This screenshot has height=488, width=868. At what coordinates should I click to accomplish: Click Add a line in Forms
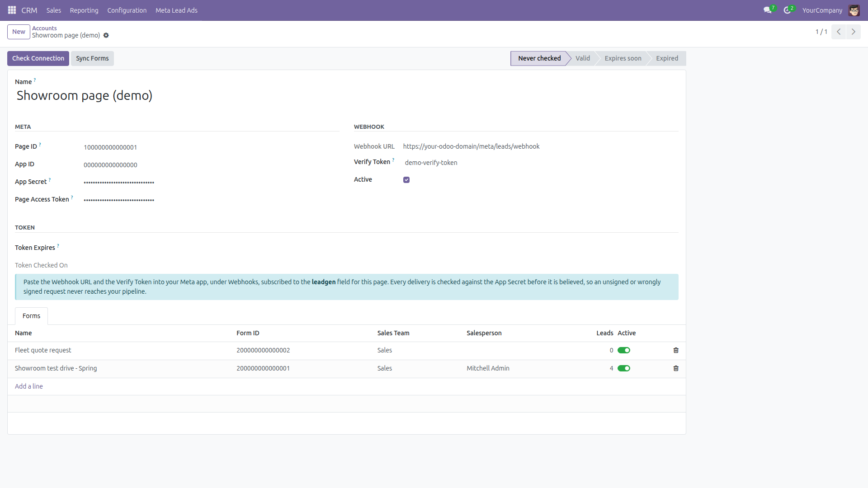point(29,386)
